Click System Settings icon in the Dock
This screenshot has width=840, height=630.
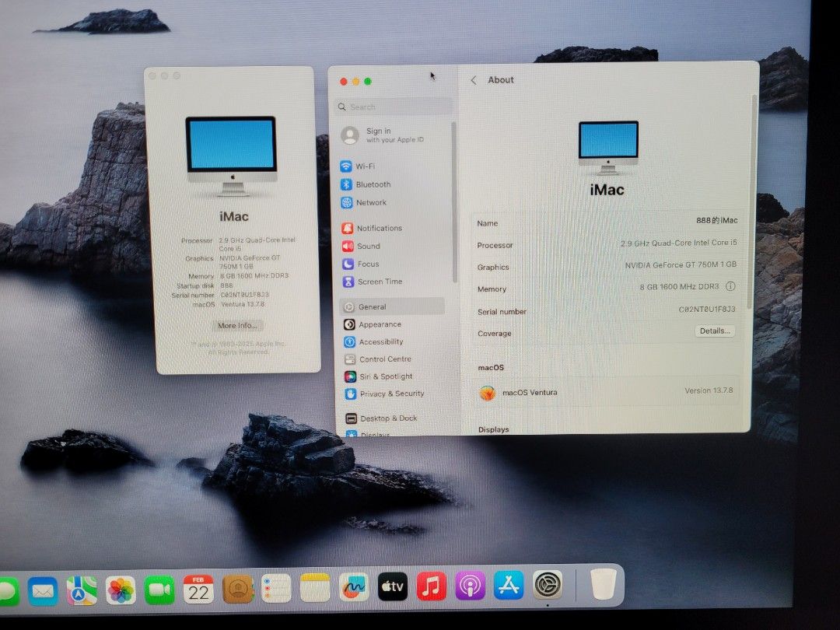[547, 584]
